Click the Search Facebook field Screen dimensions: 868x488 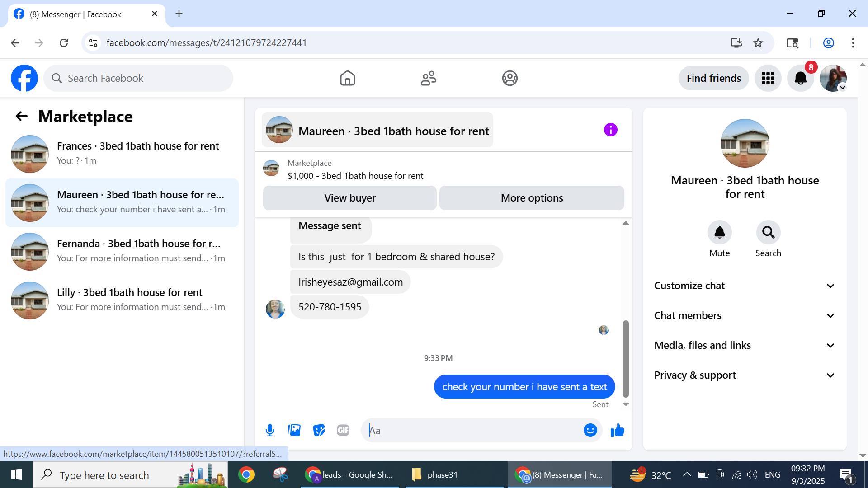pos(138,78)
